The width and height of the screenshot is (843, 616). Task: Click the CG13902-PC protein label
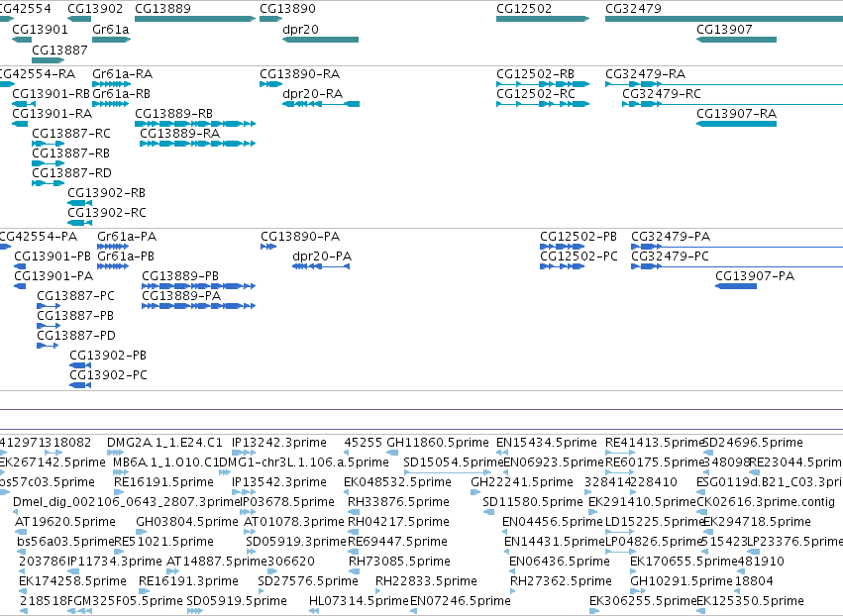click(109, 374)
